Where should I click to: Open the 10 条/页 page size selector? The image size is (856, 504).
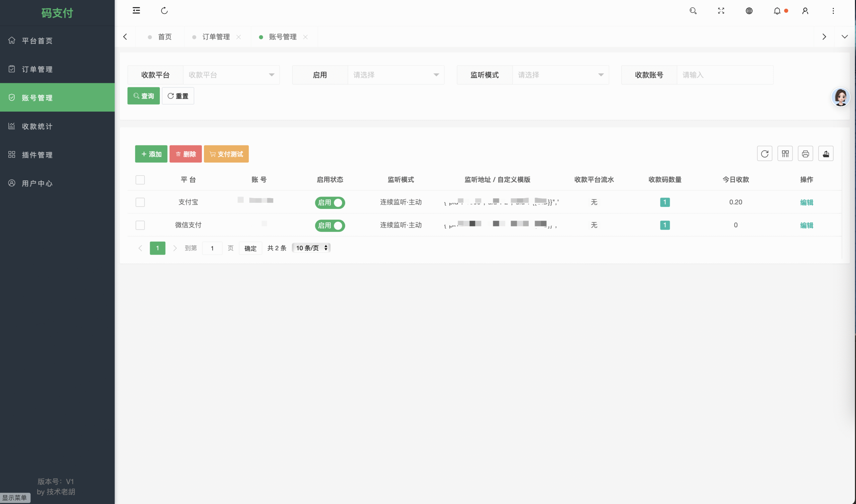311,248
